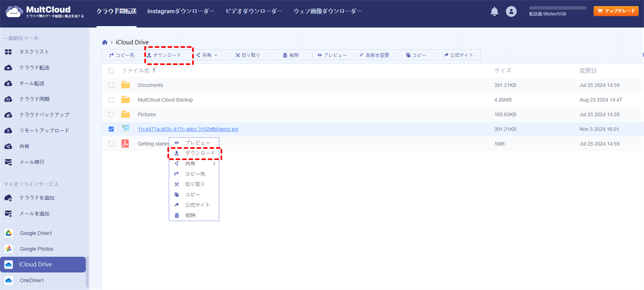The height and width of the screenshot is (290, 644).
Task: Expand 共有 submenu in context menu
Action: (194, 163)
